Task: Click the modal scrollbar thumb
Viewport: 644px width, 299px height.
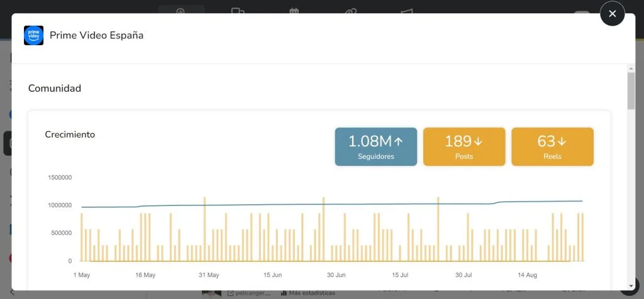Action: pos(631,91)
